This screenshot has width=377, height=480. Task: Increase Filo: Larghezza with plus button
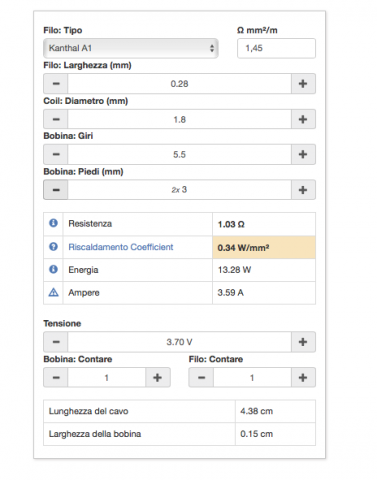pos(303,84)
